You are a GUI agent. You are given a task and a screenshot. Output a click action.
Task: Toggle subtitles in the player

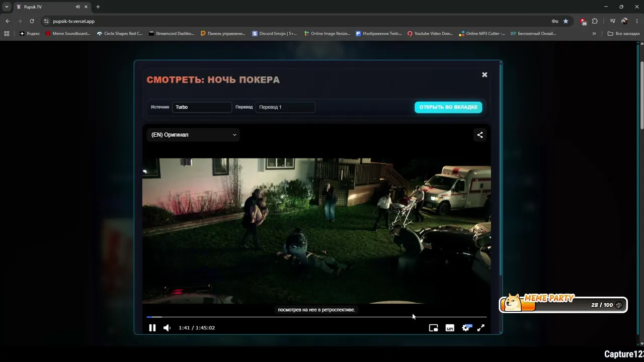[x=450, y=328]
